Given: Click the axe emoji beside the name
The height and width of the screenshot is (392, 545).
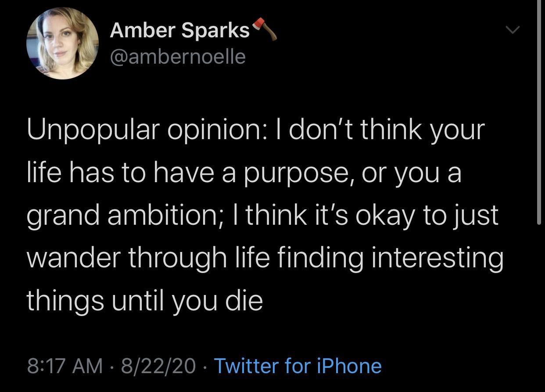Looking at the screenshot, I should pyautogui.click(x=265, y=29).
